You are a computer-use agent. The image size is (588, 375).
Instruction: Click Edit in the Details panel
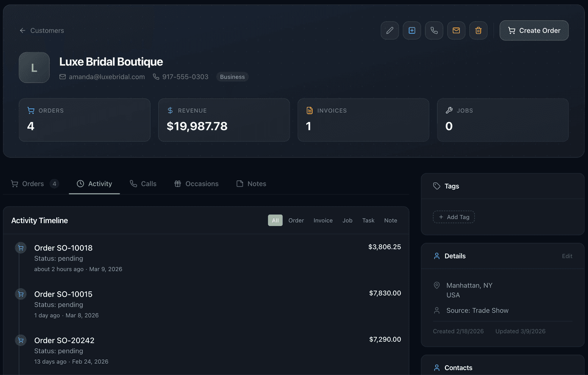[x=567, y=256]
